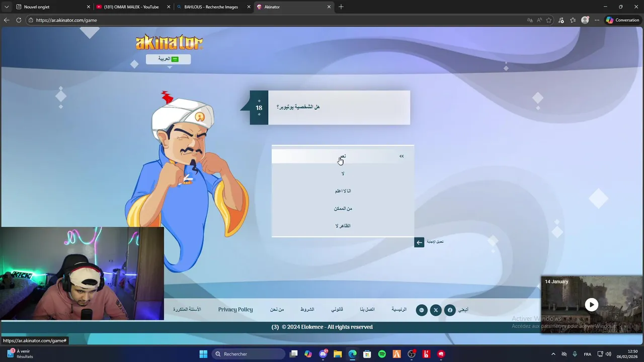Image resolution: width=644 pixels, height=362 pixels.
Task: Open the tab actions menu in Edge
Action: point(7,7)
